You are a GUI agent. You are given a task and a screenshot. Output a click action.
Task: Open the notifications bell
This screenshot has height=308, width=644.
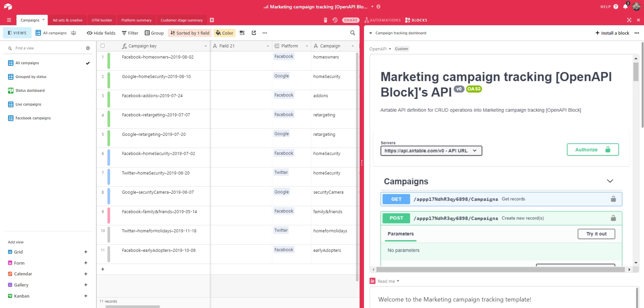[625, 6]
